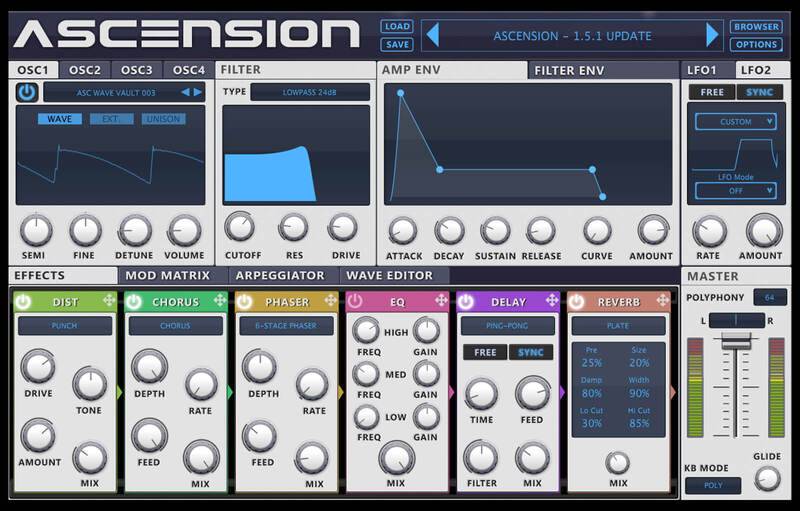
Task: Click the EQ move handle icon
Action: (441, 300)
